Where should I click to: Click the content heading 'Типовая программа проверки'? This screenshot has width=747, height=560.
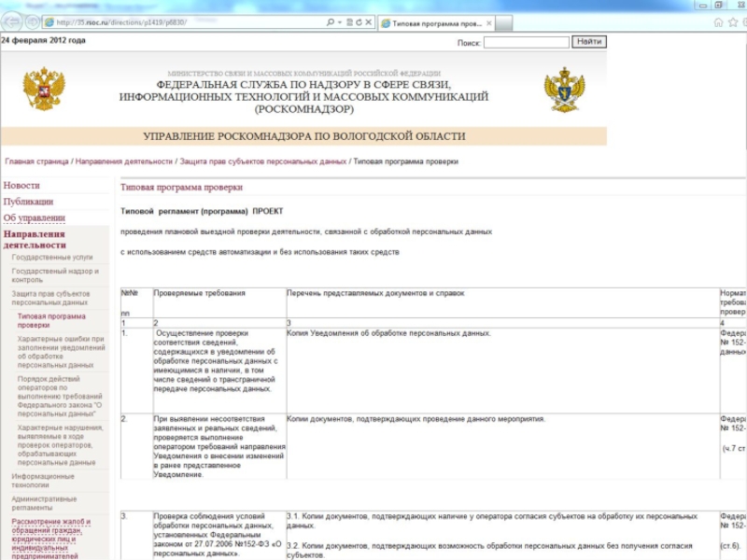pos(181,188)
